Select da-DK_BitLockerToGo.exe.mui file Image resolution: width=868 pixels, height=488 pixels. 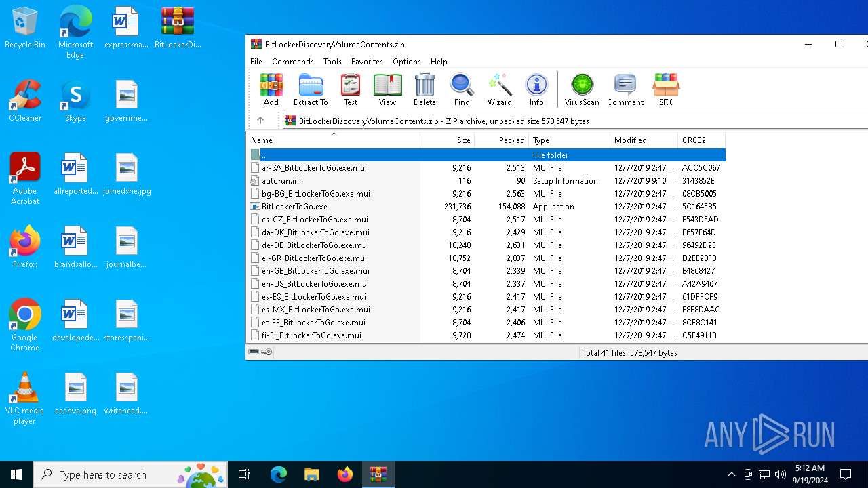click(x=486, y=232)
